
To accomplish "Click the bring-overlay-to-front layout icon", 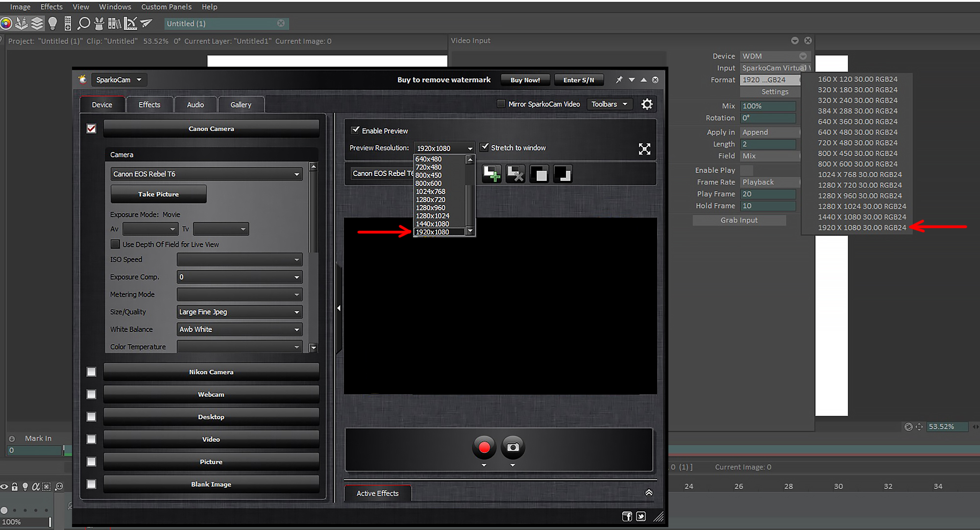I will [539, 174].
